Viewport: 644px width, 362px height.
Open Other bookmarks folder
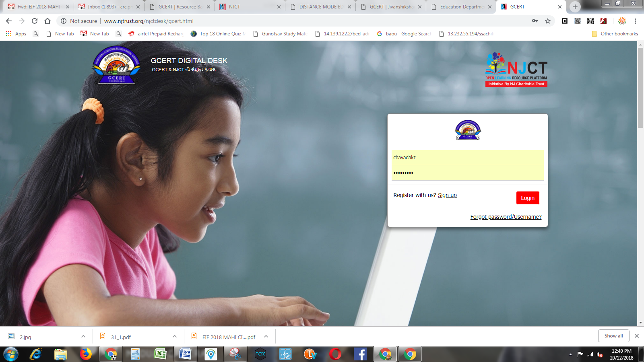(615, 34)
